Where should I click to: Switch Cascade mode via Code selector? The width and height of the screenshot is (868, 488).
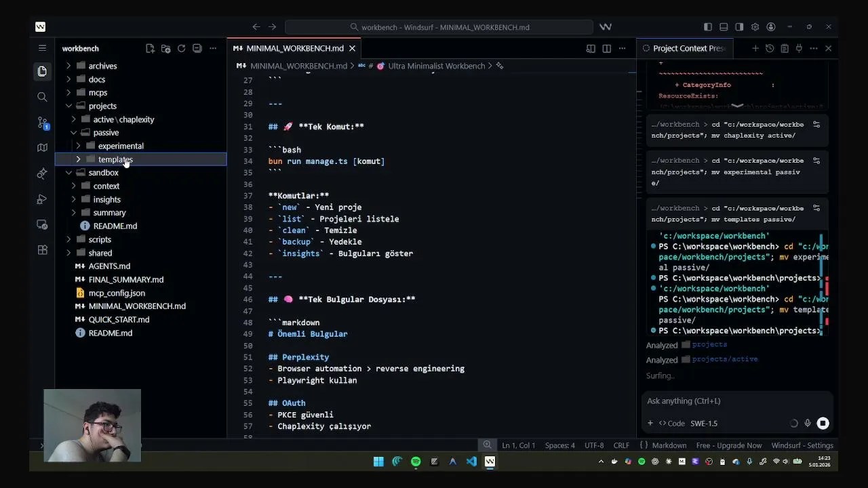click(x=672, y=423)
